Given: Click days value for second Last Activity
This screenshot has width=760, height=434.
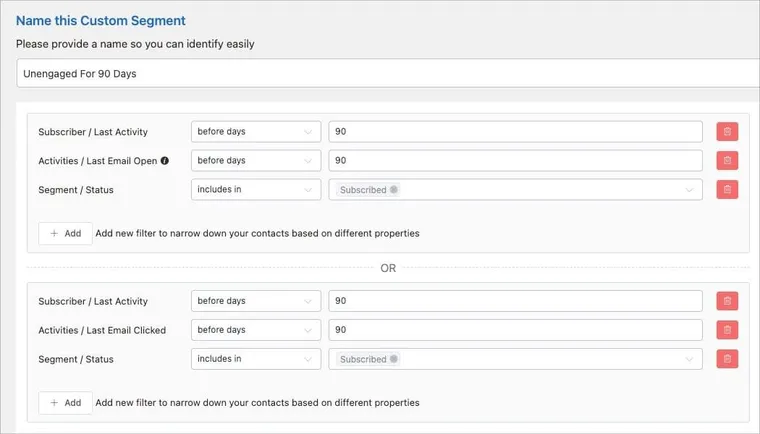Looking at the screenshot, I should point(515,301).
